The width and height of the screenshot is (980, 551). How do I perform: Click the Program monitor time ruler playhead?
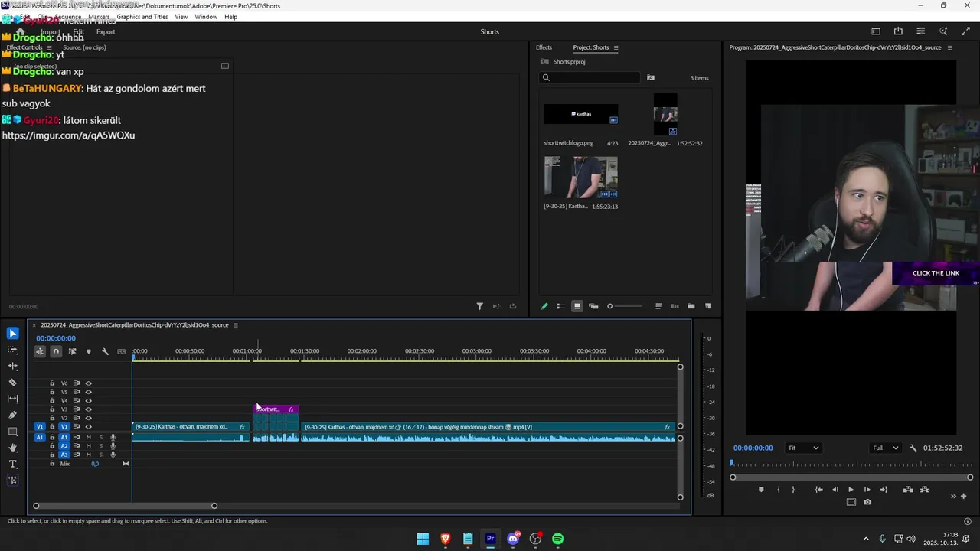point(731,463)
